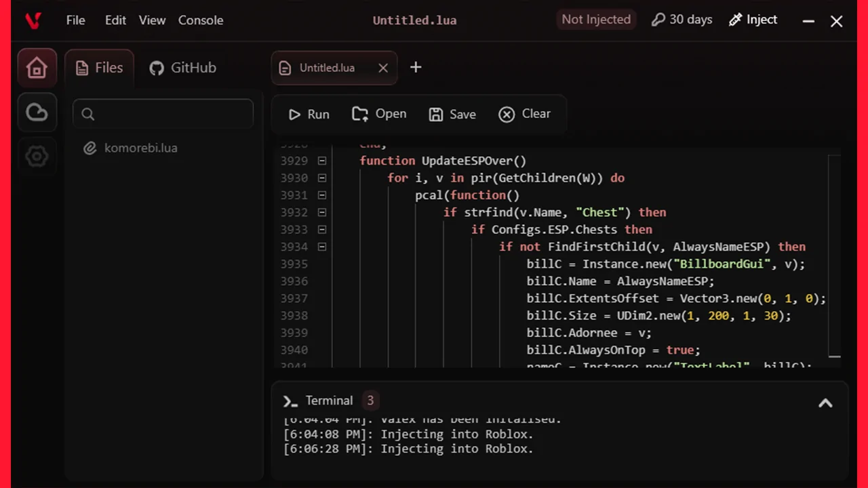The height and width of the screenshot is (488, 868).
Task: Click the search magnifier icon
Action: pyautogui.click(x=88, y=114)
